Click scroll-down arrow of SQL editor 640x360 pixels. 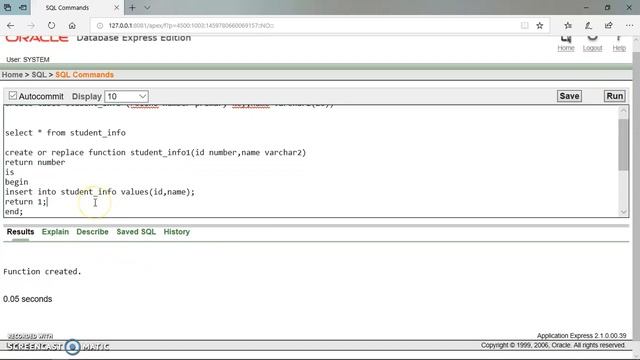623,212
